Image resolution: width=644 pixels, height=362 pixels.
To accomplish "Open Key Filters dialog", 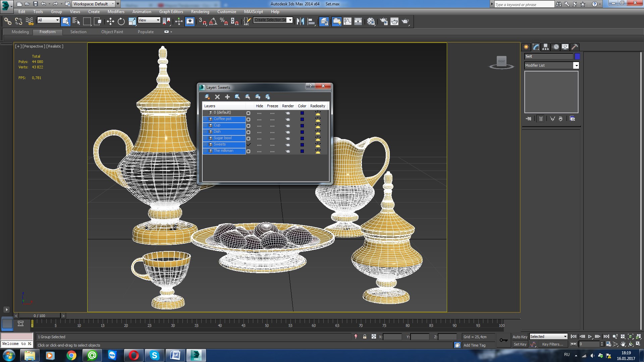I will (x=552, y=344).
